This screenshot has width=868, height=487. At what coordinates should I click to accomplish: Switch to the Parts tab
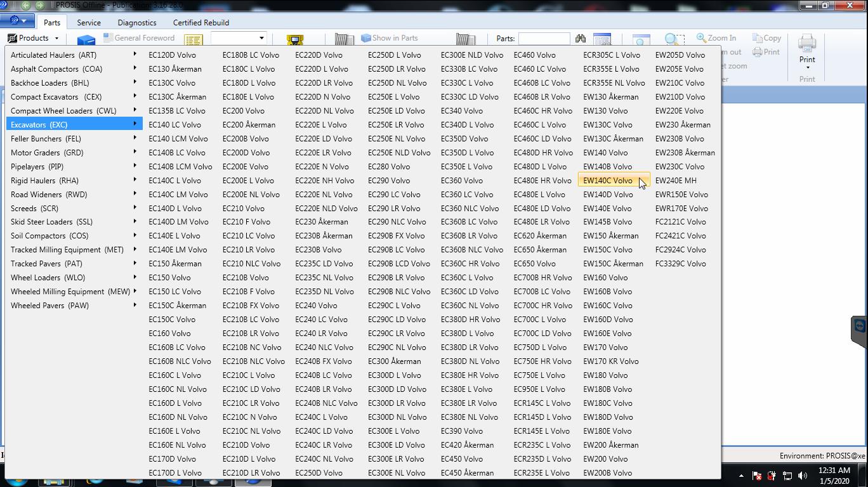coord(52,22)
